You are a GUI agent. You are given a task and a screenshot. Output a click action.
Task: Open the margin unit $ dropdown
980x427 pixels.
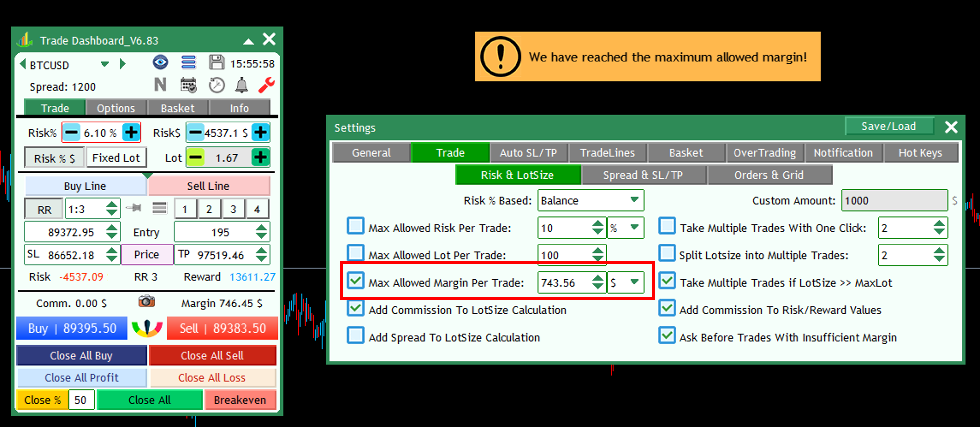click(633, 282)
